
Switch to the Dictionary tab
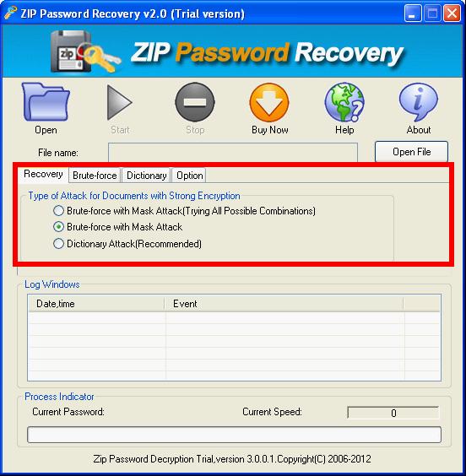click(x=146, y=176)
